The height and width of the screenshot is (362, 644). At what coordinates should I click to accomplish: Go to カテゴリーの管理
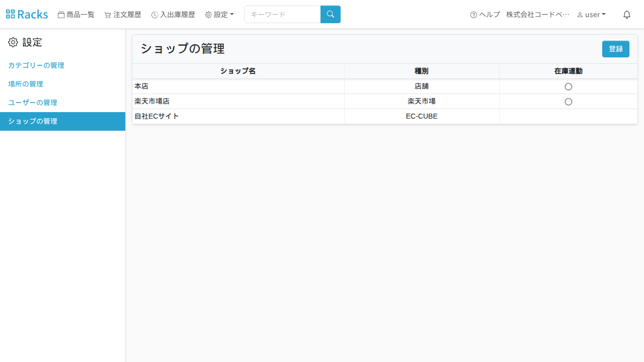coord(36,65)
